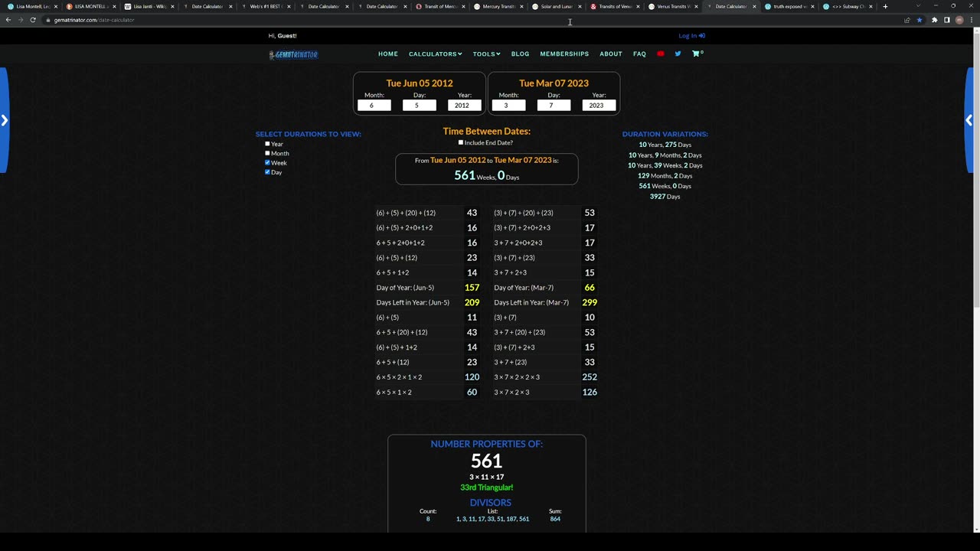Share this page using the address bar icon
The image size is (980, 551).
click(907, 20)
